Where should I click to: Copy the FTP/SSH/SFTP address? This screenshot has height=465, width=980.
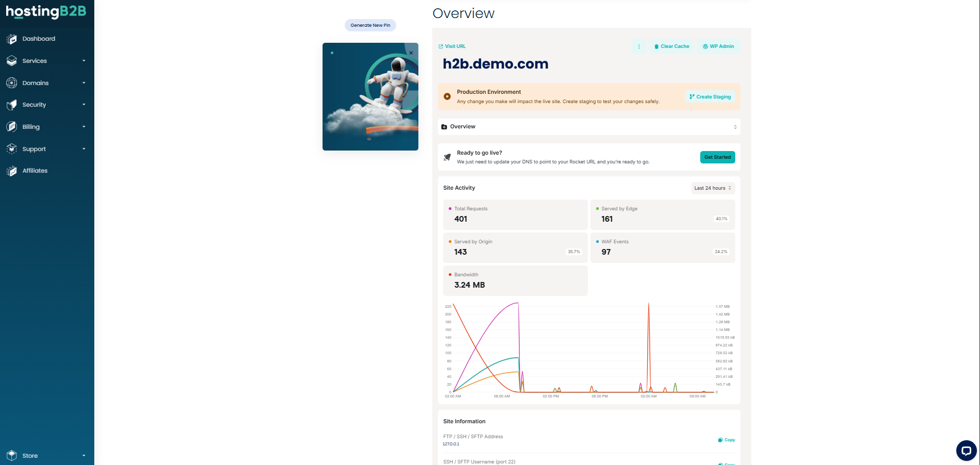[x=726, y=440]
